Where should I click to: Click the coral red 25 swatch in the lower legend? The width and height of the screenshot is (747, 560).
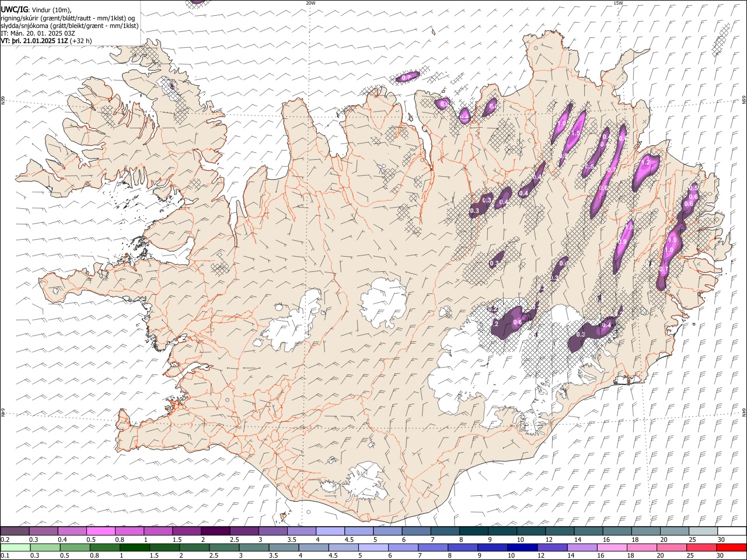[700, 548]
